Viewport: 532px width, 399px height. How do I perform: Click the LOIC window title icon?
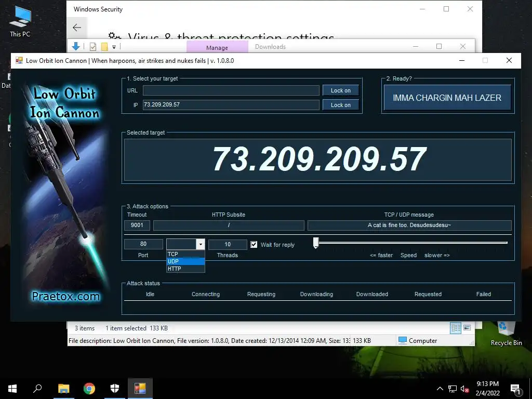[x=19, y=61]
